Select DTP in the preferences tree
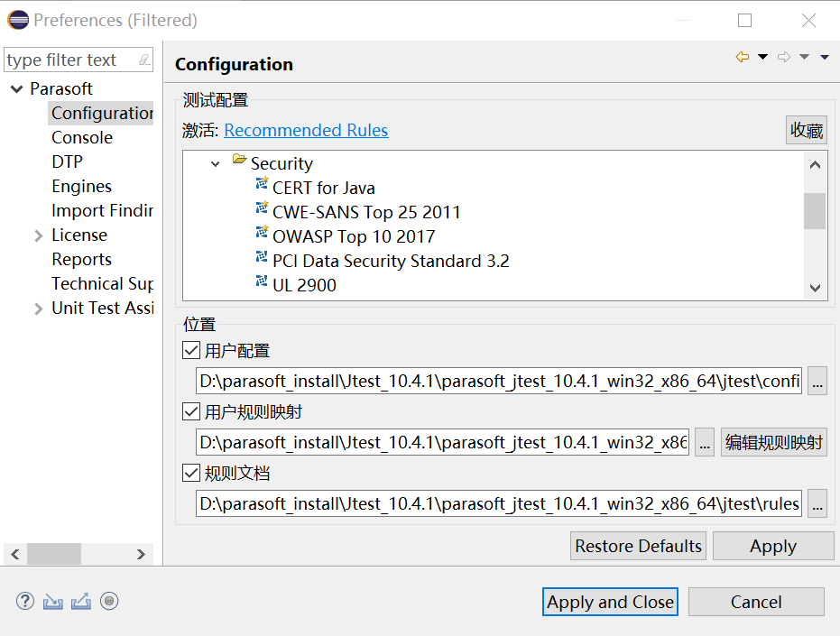Viewport: 840px width, 636px height. [x=67, y=161]
